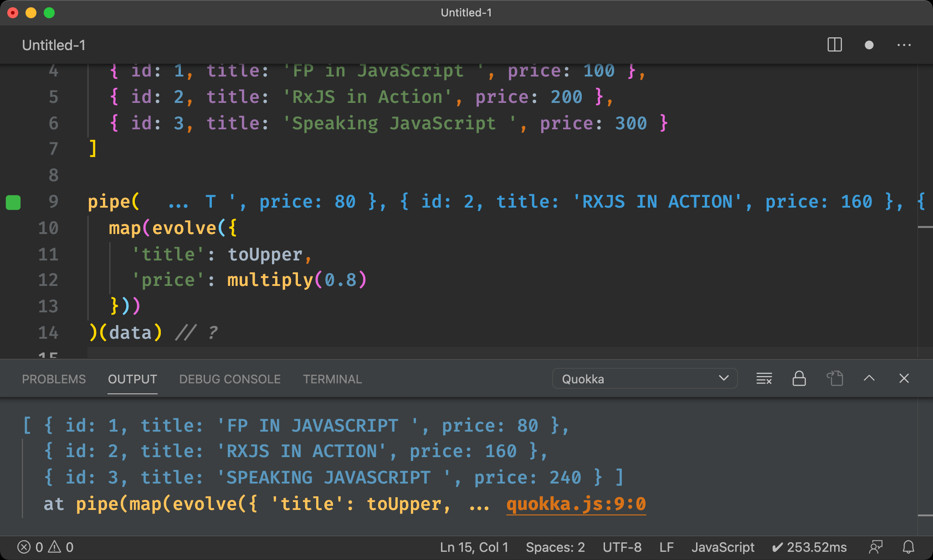Change file encoding UTF-8
The image size is (933, 560).
[622, 547]
